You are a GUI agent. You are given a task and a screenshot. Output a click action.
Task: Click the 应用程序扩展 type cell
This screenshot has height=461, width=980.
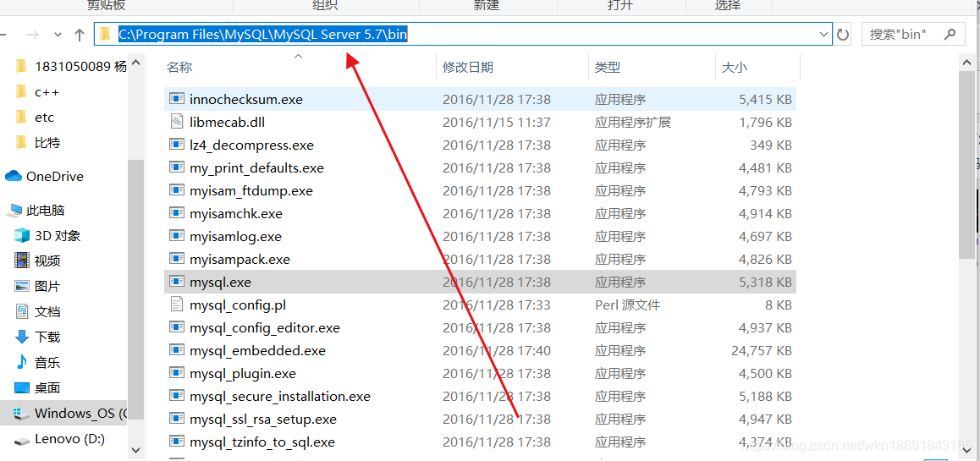[633, 123]
